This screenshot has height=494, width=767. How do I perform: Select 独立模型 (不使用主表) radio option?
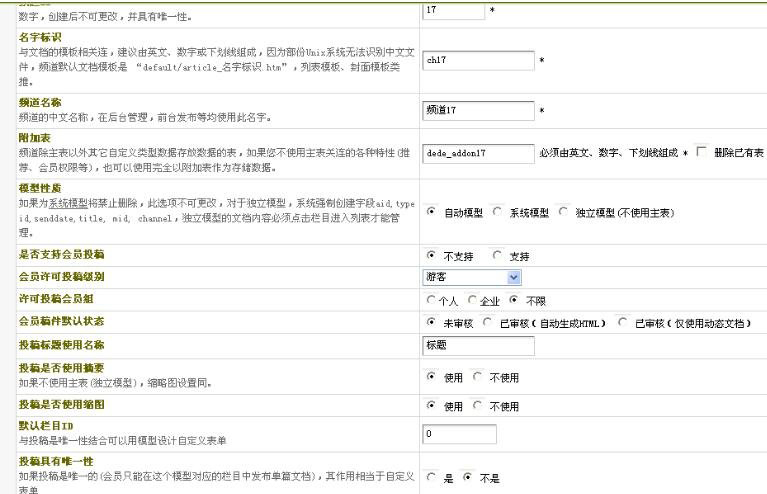pos(565,212)
